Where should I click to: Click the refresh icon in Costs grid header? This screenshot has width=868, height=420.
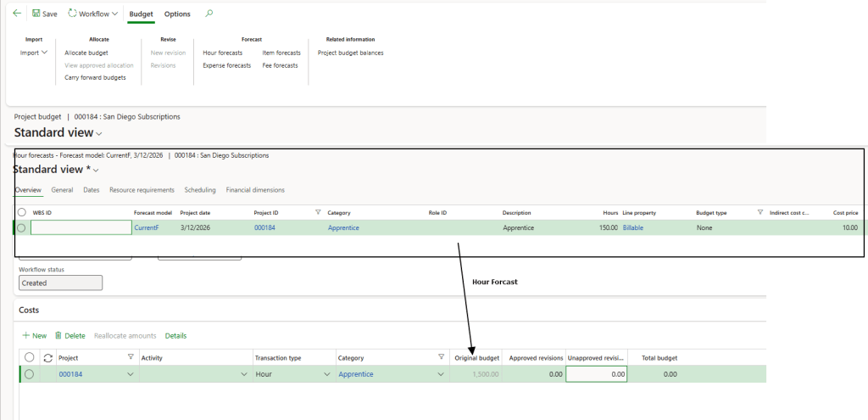(x=47, y=357)
